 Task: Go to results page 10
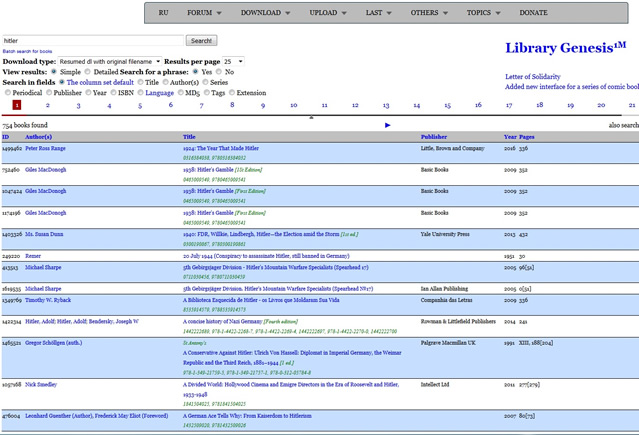coord(293,105)
